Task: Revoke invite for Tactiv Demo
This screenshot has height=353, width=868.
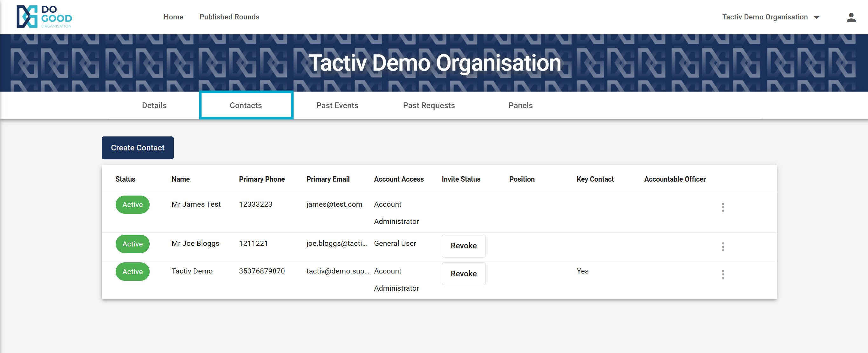Action: [463, 273]
